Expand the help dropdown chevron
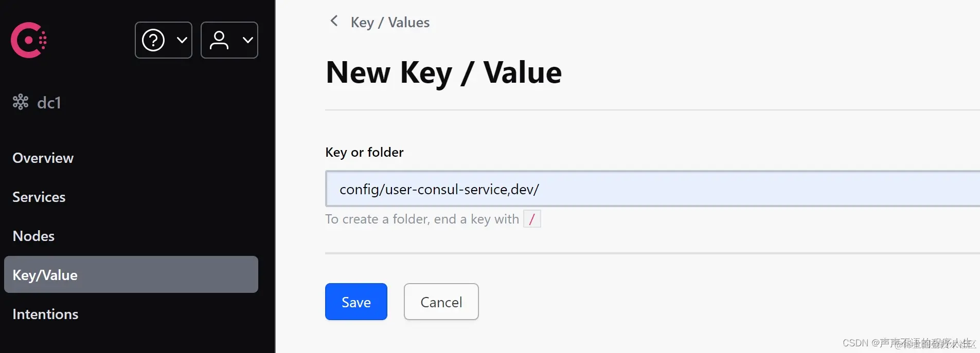 pos(182,40)
